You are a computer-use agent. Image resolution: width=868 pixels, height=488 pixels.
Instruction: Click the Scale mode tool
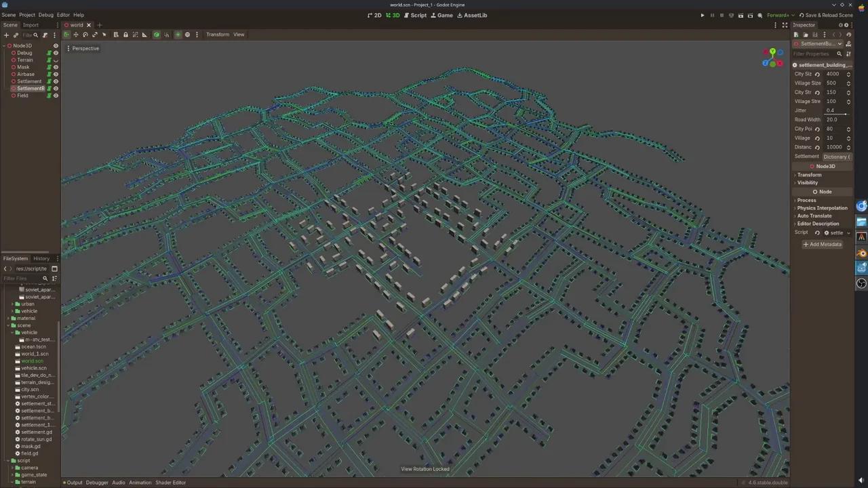[94, 35]
